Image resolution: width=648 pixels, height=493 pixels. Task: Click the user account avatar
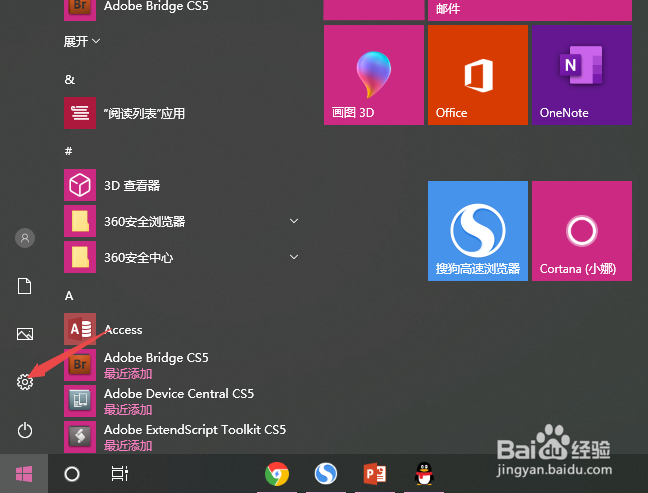25,238
